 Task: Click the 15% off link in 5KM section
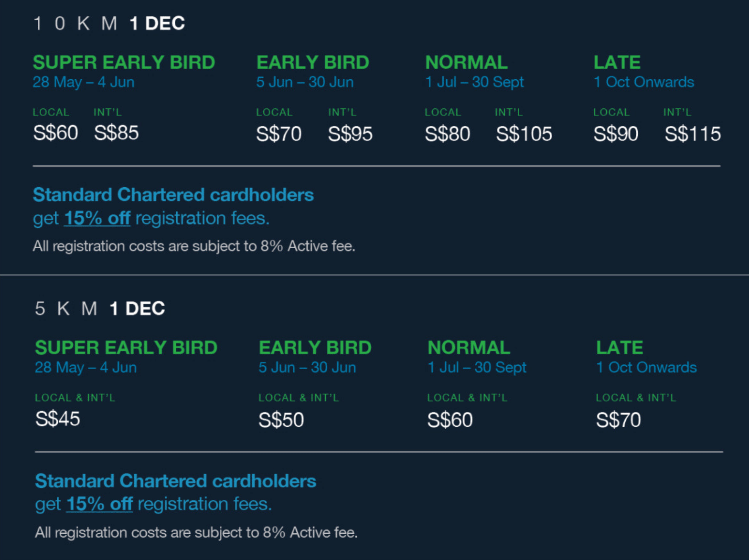(99, 504)
